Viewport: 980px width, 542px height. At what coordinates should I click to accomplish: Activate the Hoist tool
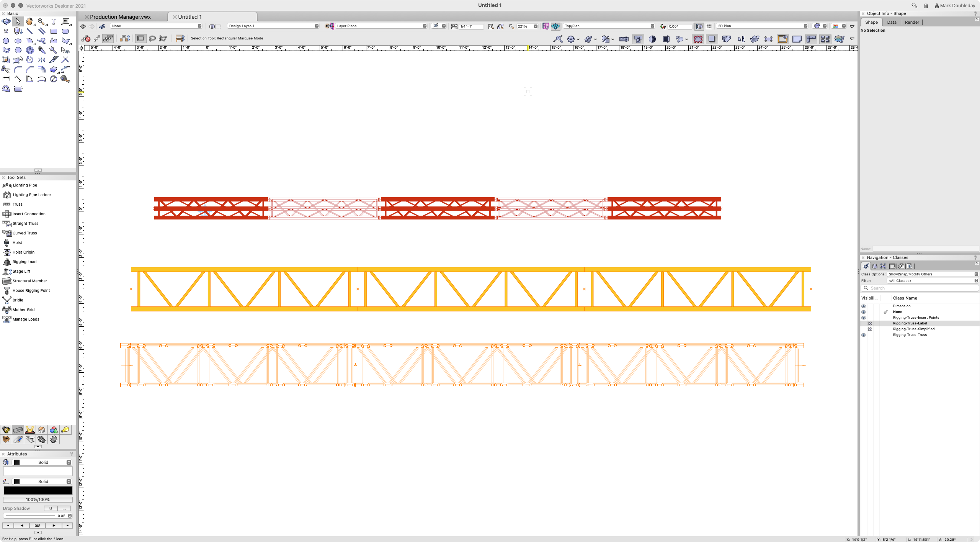tap(17, 242)
